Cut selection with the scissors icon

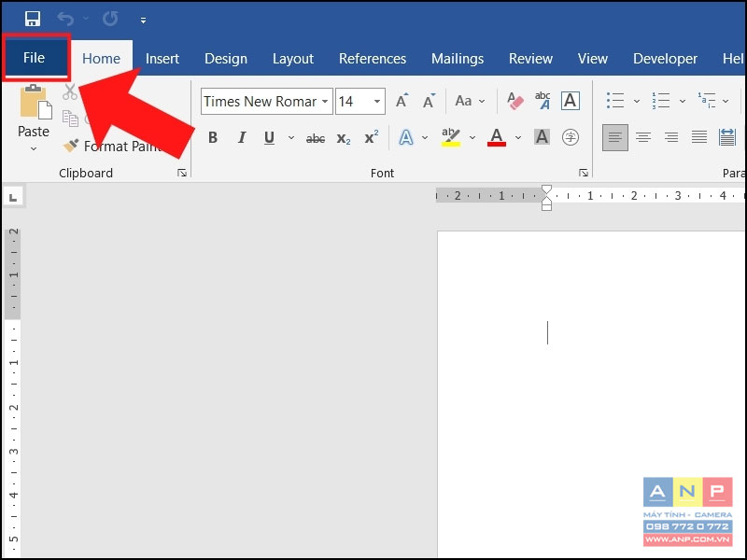(70, 91)
